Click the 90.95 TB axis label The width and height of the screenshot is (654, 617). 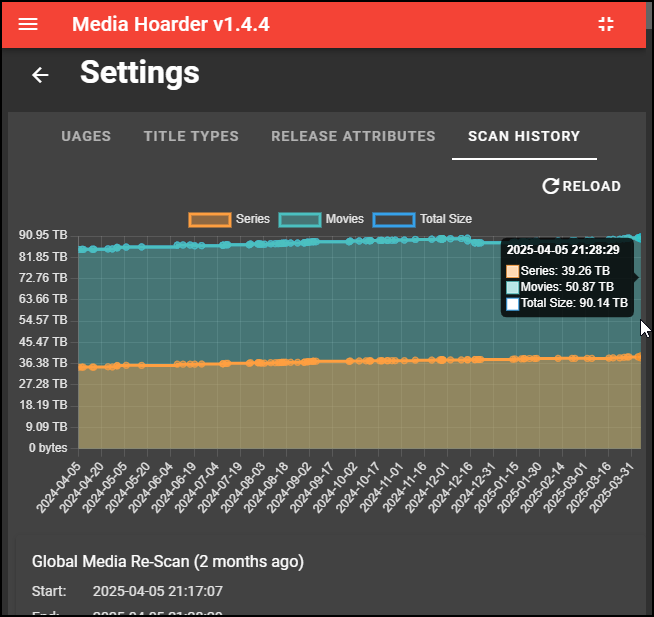pos(43,235)
